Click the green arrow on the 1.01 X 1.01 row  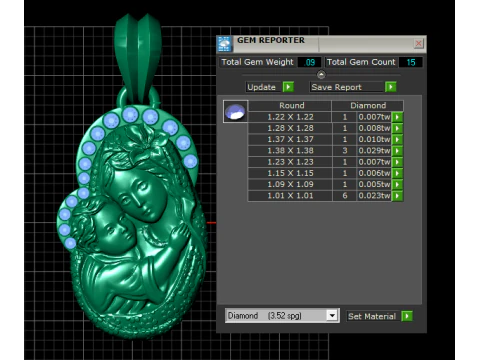pyautogui.click(x=397, y=196)
